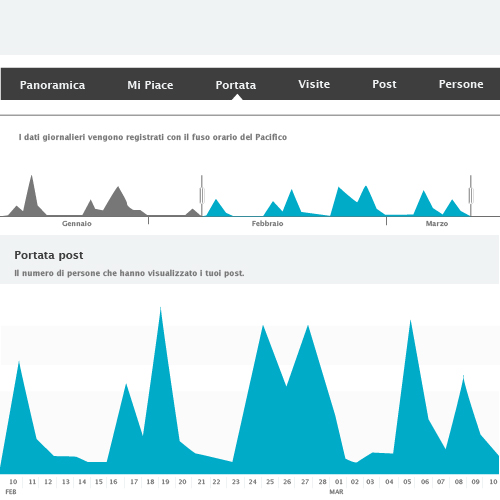Select axis date 27 on main chart
Screen dimensions: 500x500
(x=305, y=482)
